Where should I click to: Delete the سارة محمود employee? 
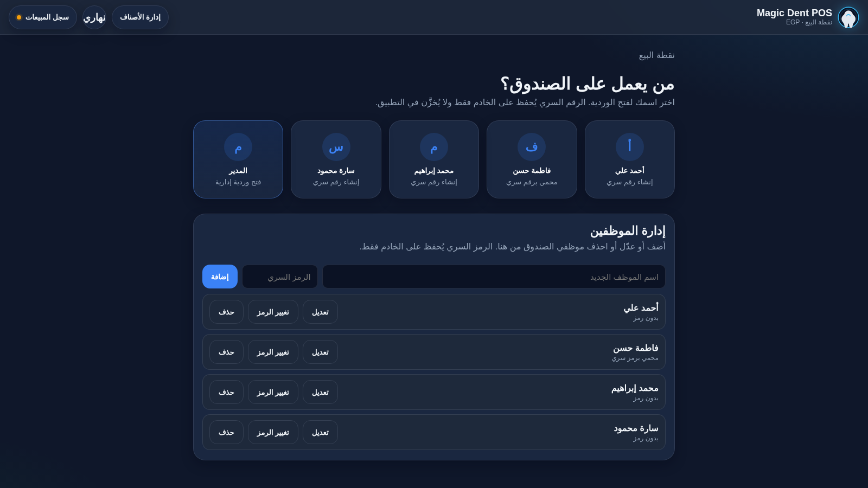tap(226, 432)
